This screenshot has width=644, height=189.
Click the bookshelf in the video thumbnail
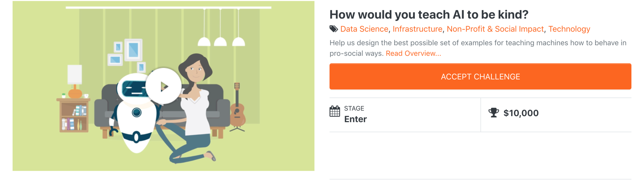click(x=74, y=116)
